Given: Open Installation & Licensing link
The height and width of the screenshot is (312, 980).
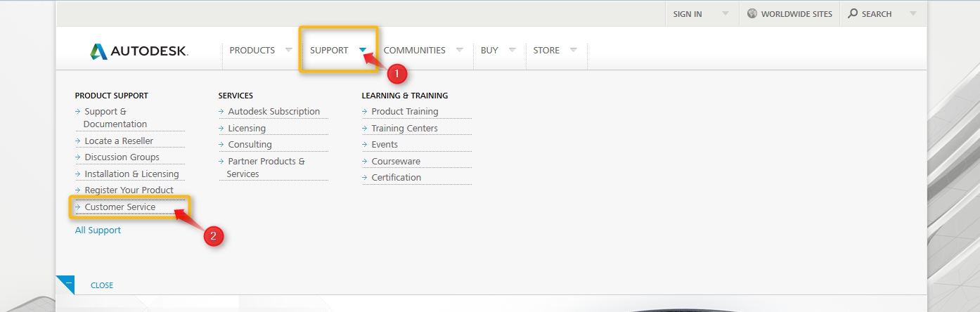Looking at the screenshot, I should [131, 174].
